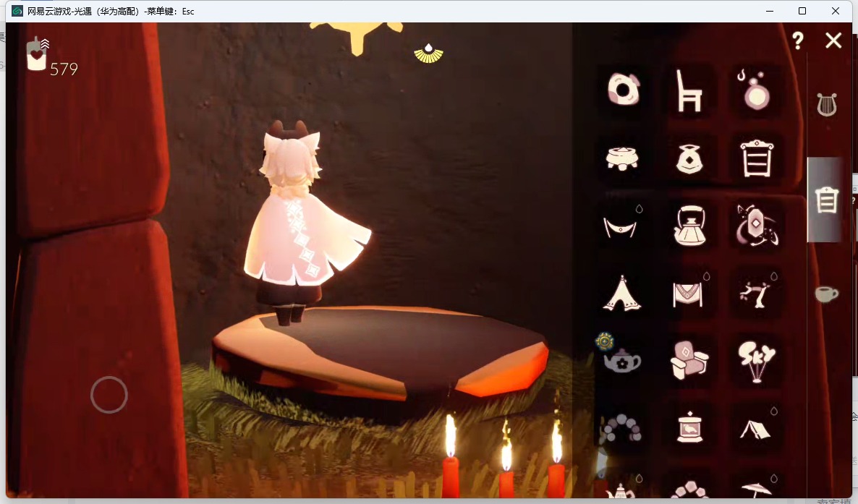The image size is (858, 504).
Task: Select the kettle teapot prop
Action: [689, 226]
